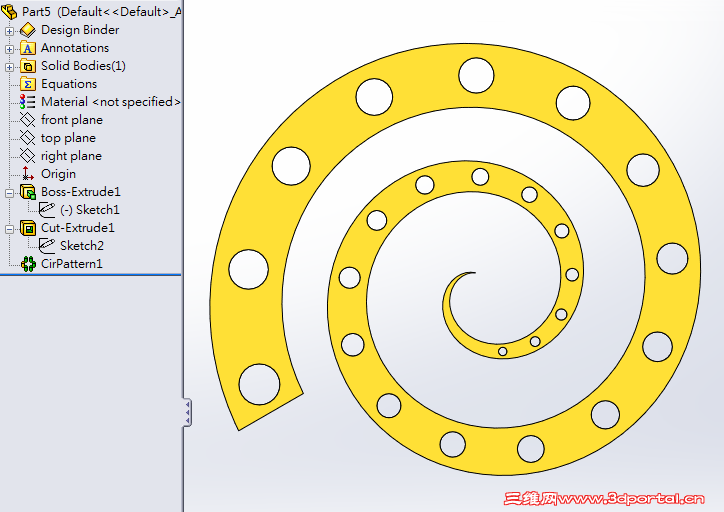The image size is (724, 512).
Task: Select the Design Binder label
Action: click(x=80, y=30)
